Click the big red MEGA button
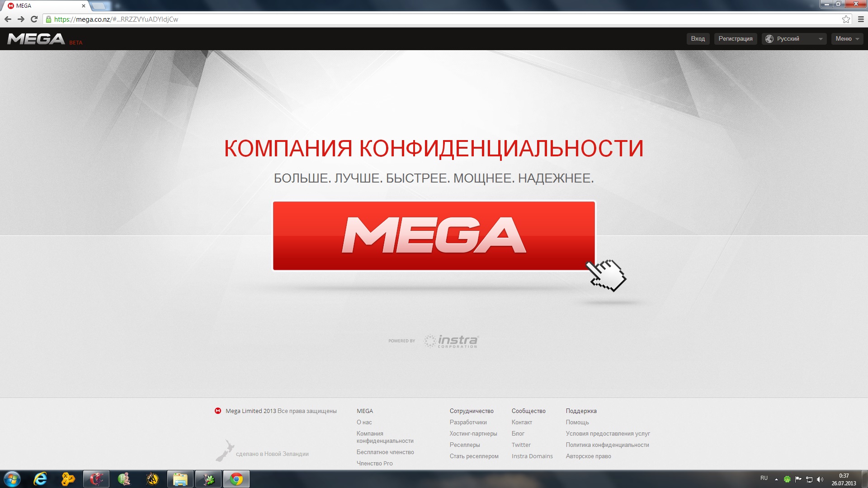The image size is (868, 488). click(434, 235)
